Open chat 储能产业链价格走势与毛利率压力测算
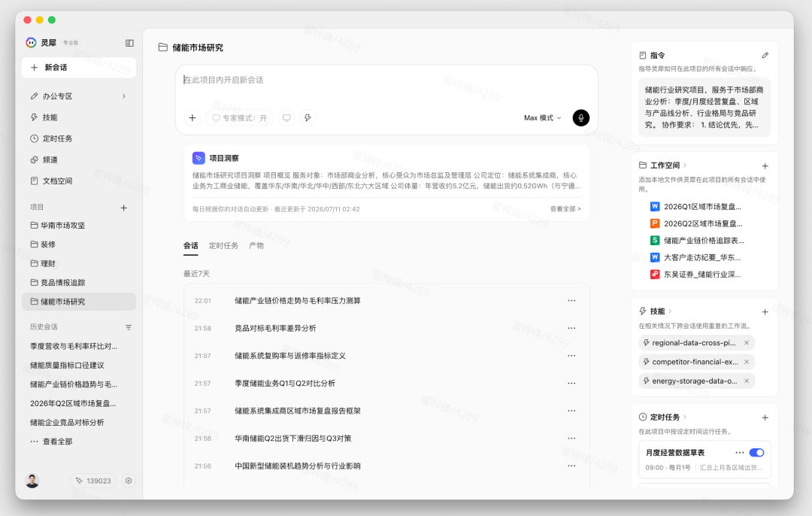This screenshot has width=812, height=516. coord(387,300)
